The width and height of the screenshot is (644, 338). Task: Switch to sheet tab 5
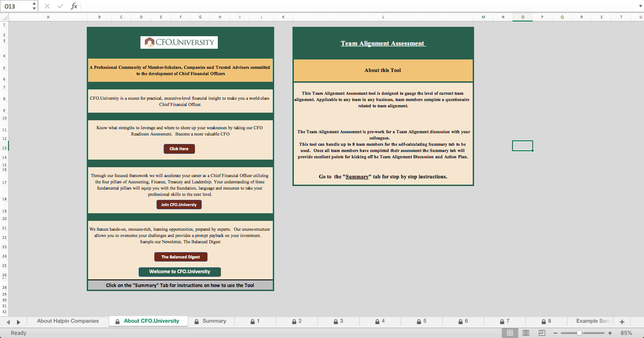click(x=421, y=321)
